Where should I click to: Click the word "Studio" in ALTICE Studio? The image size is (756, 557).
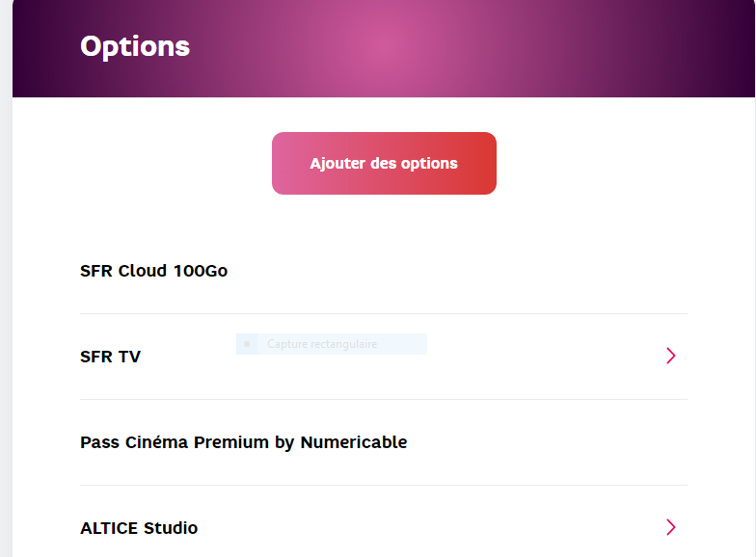click(171, 528)
